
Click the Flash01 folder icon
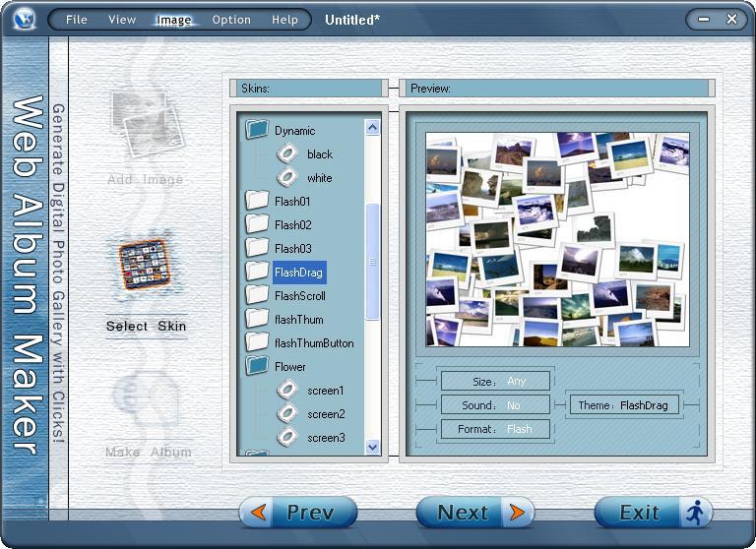(258, 201)
